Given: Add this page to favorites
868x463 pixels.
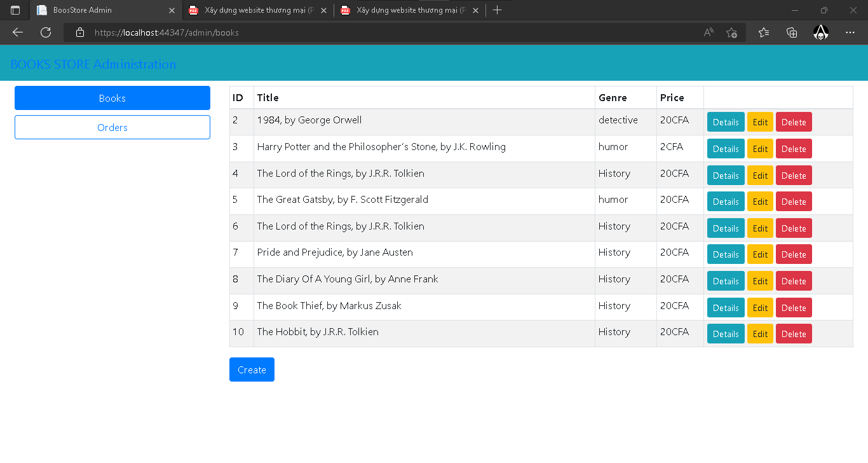Looking at the screenshot, I should (732, 32).
